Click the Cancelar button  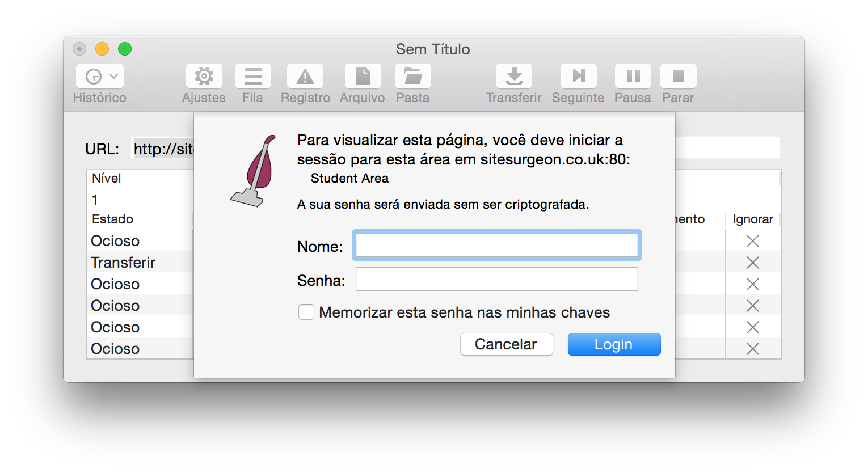pos(506,344)
